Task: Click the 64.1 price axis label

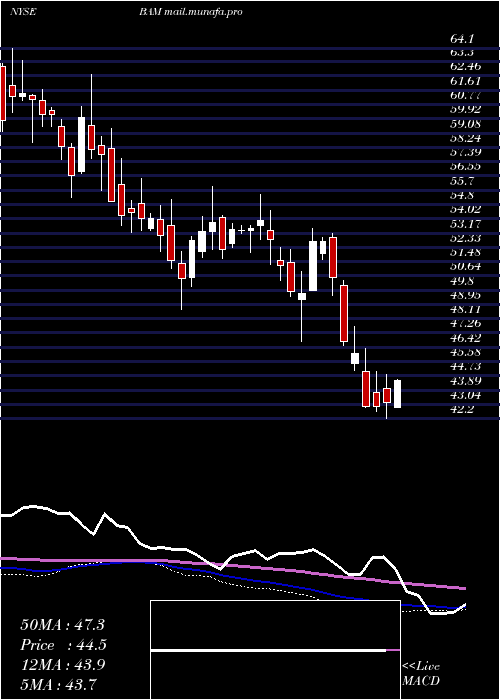Action: [462, 39]
